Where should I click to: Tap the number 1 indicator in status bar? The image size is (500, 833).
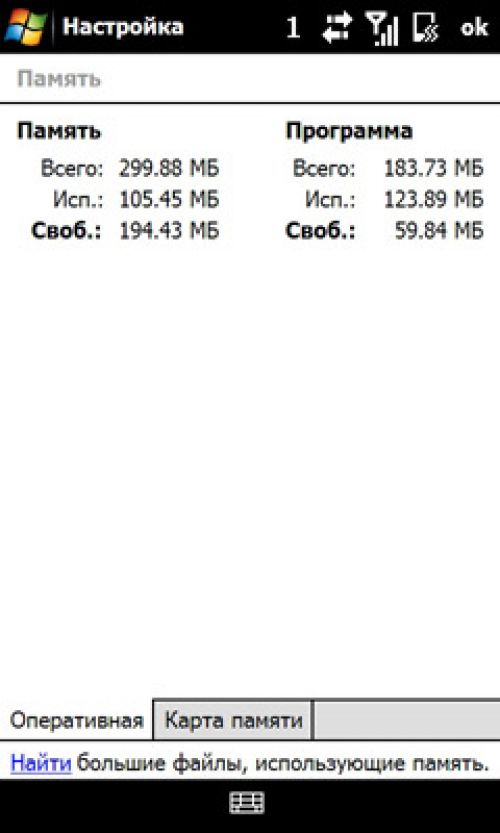pos(293,28)
